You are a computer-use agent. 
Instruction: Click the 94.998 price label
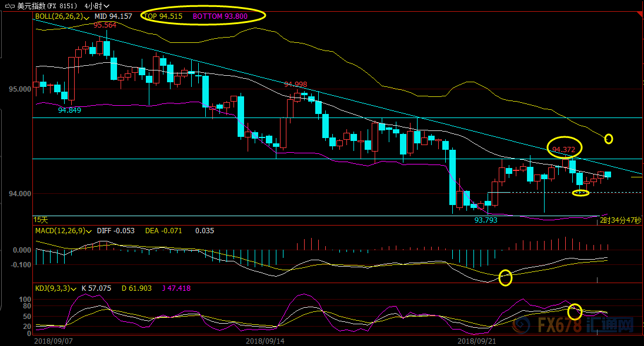point(295,84)
